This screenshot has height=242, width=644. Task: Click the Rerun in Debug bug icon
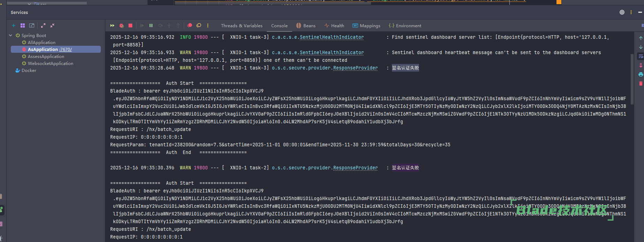click(x=121, y=25)
